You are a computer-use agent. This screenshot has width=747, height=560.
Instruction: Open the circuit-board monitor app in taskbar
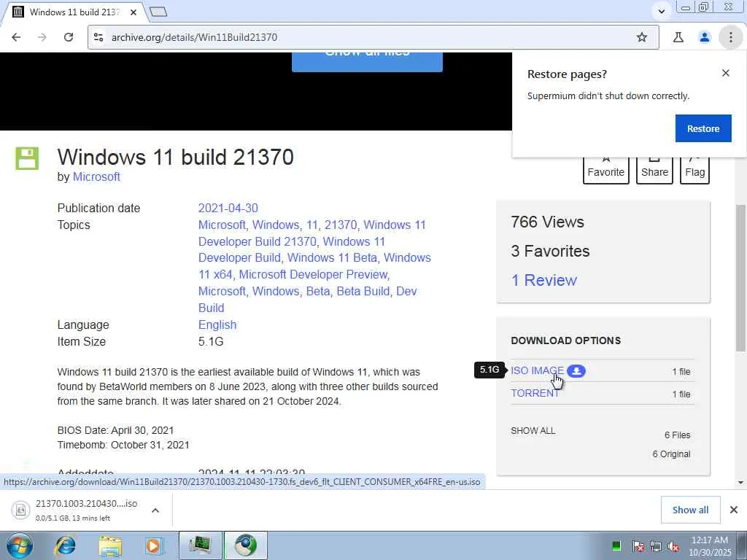pyautogui.click(x=201, y=545)
